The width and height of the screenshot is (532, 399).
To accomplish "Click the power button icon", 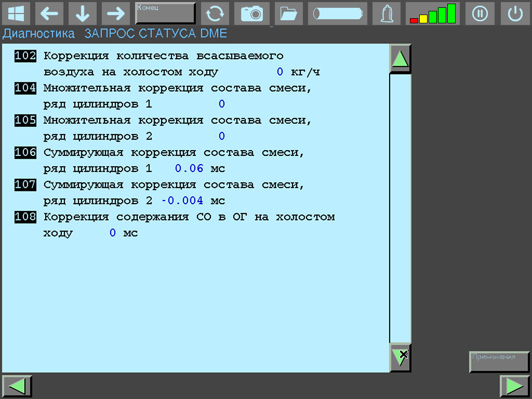I will point(515,14).
